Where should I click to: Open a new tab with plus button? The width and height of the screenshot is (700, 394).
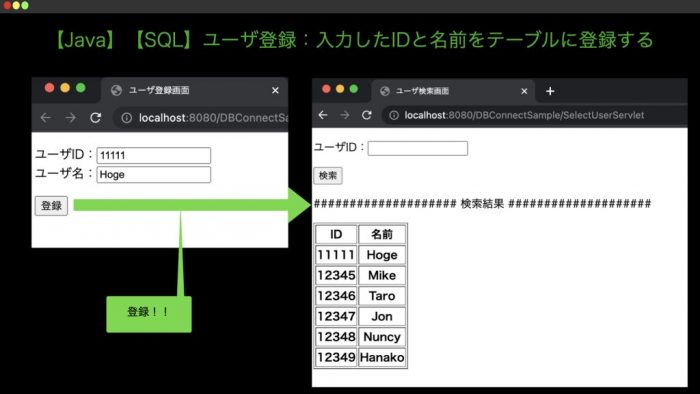click(x=550, y=91)
